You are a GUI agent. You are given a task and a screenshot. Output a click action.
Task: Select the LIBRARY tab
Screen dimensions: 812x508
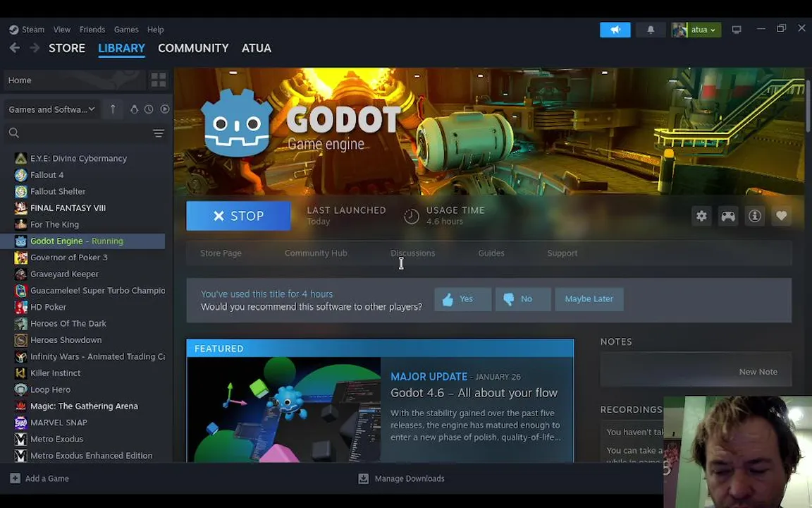(x=122, y=48)
